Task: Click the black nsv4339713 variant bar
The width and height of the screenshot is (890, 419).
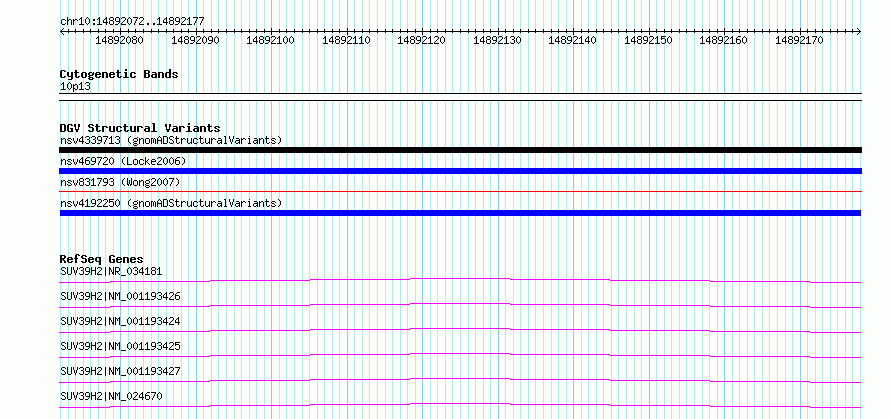Action: (460, 150)
